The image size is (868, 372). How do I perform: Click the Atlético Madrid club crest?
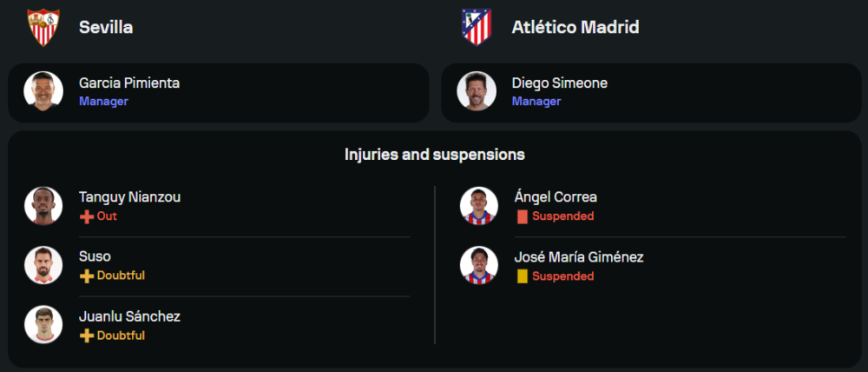pos(476,28)
